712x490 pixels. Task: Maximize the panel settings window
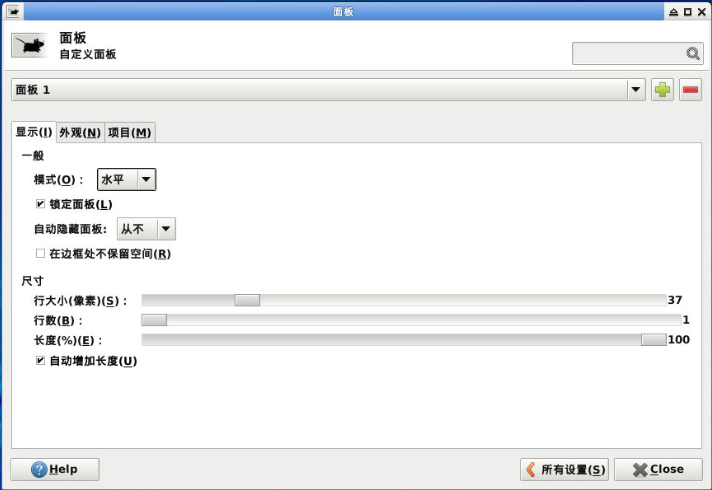[x=687, y=11]
